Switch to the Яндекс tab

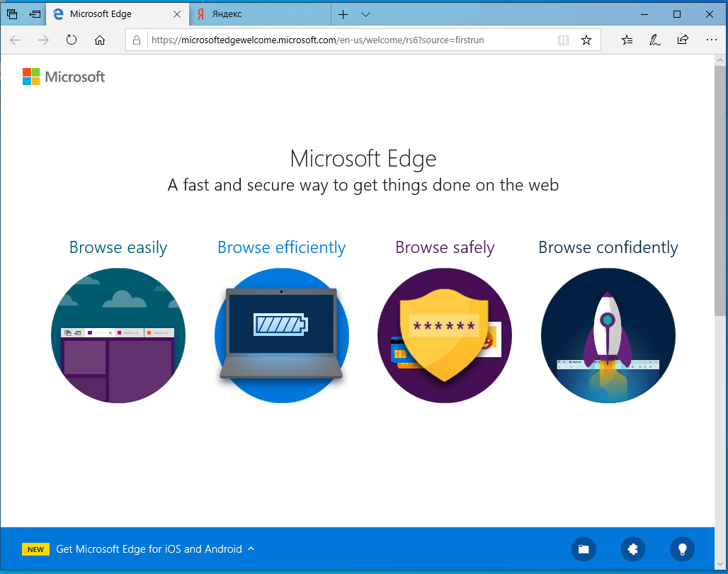tap(260, 14)
